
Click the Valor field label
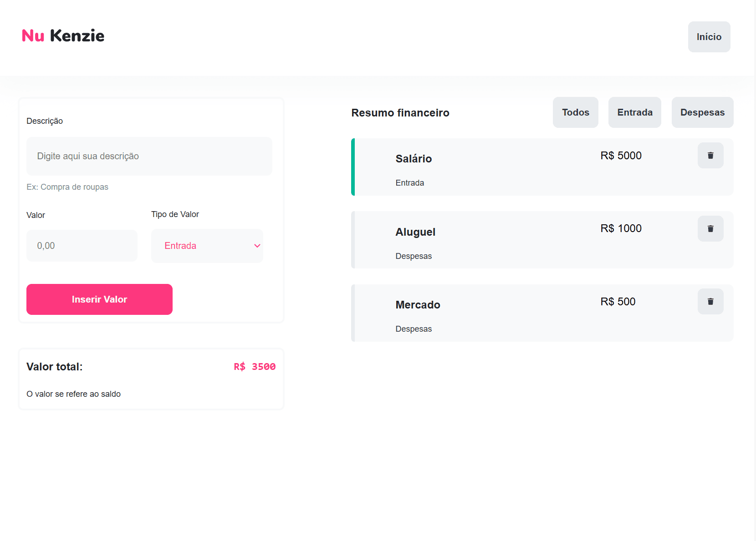[36, 215]
